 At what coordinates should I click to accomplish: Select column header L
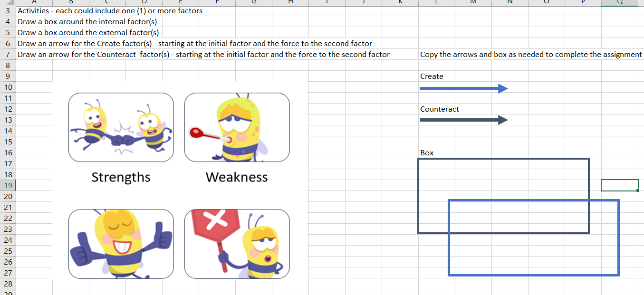[436, 3]
